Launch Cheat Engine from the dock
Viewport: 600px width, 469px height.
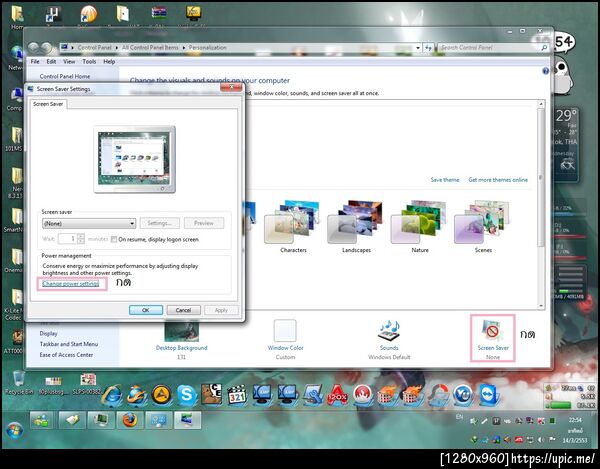(212, 394)
